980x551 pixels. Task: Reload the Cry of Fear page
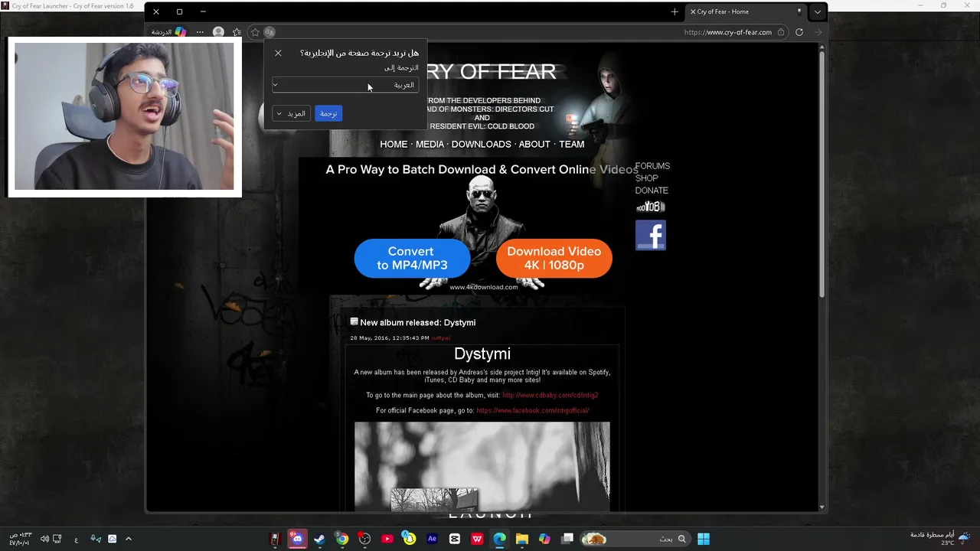click(799, 32)
